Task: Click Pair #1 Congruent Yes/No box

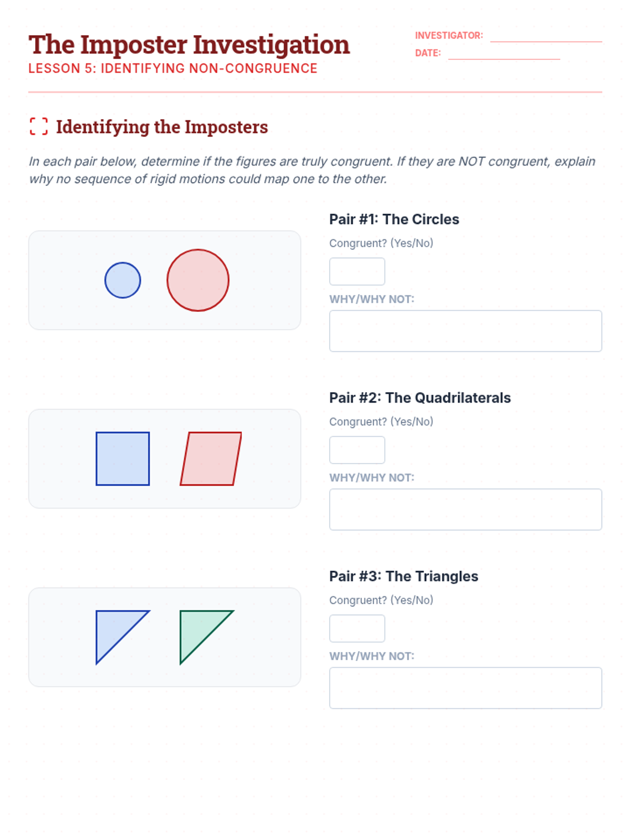Action: pyautogui.click(x=357, y=271)
